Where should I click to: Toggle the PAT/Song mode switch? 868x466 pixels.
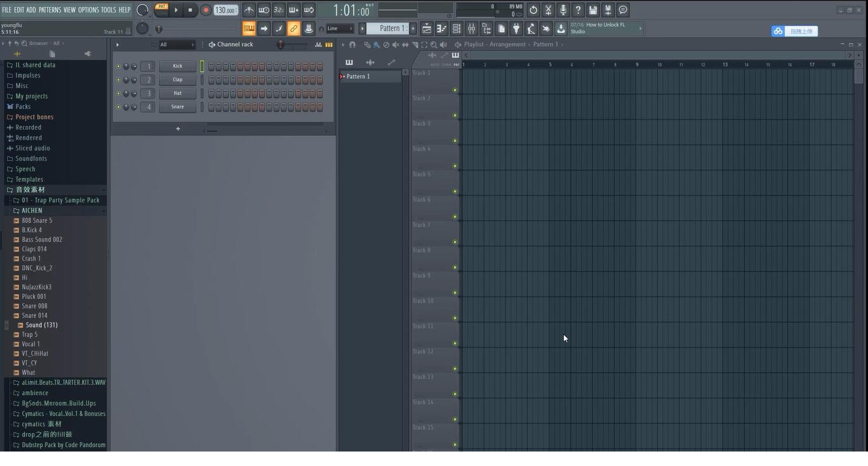pos(162,10)
